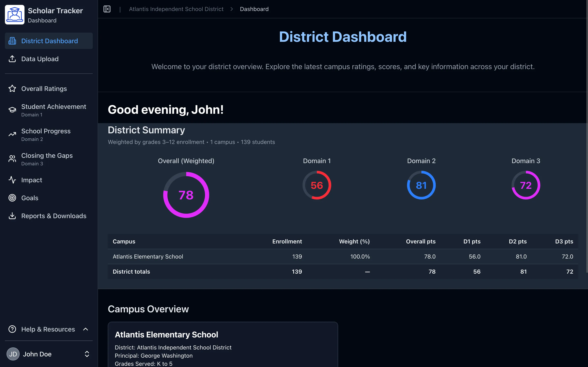Collapse the Help & Resources section
This screenshot has width=588, height=367.
point(86,329)
